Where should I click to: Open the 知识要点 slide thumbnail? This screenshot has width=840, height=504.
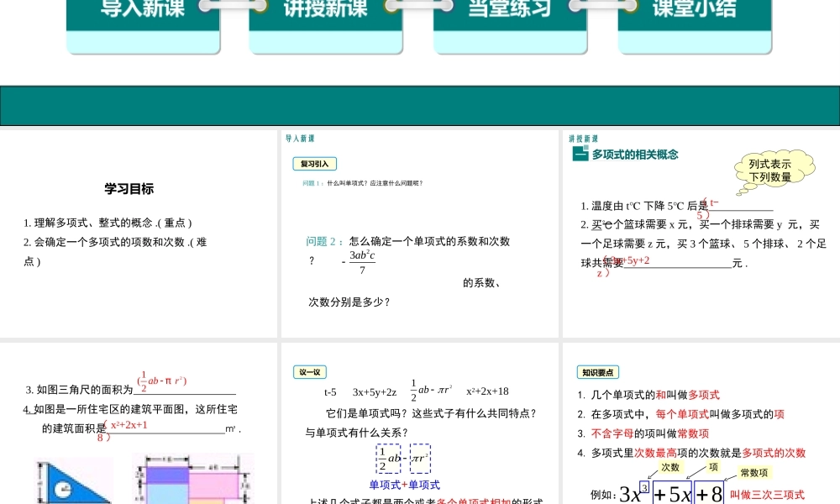click(x=701, y=423)
